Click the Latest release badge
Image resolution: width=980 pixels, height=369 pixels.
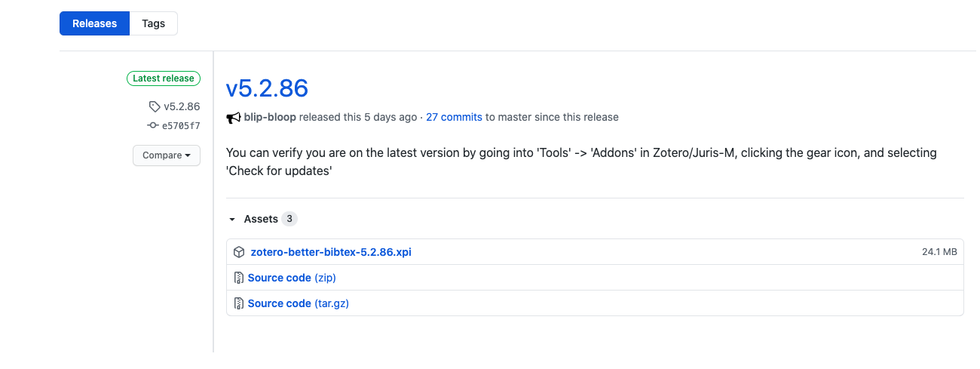[x=163, y=78]
